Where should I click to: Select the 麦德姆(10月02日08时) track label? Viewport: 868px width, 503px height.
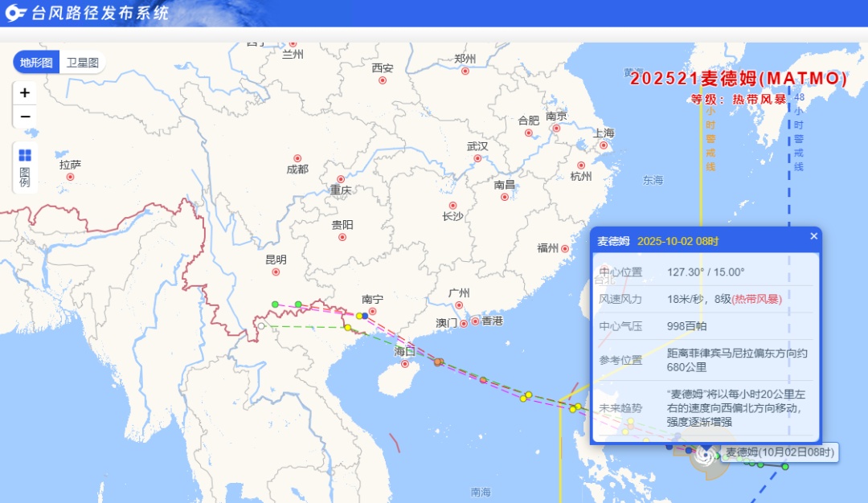[780, 452]
